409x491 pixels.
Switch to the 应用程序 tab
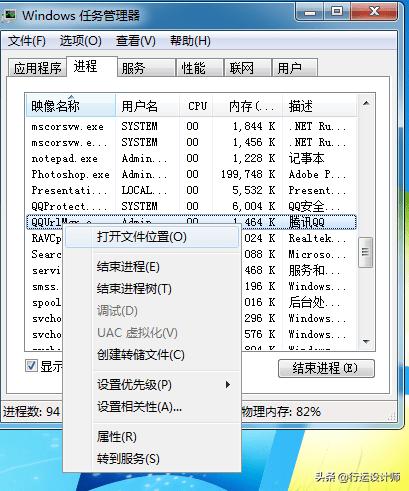[x=37, y=68]
